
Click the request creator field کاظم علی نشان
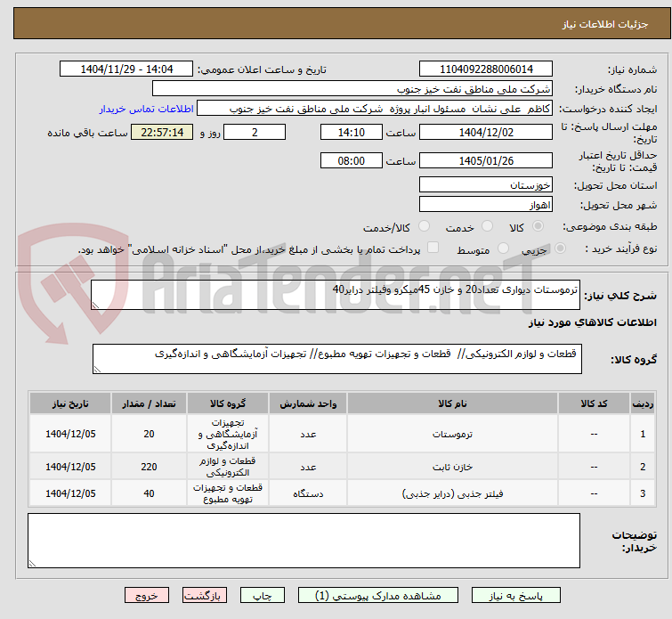point(375,109)
